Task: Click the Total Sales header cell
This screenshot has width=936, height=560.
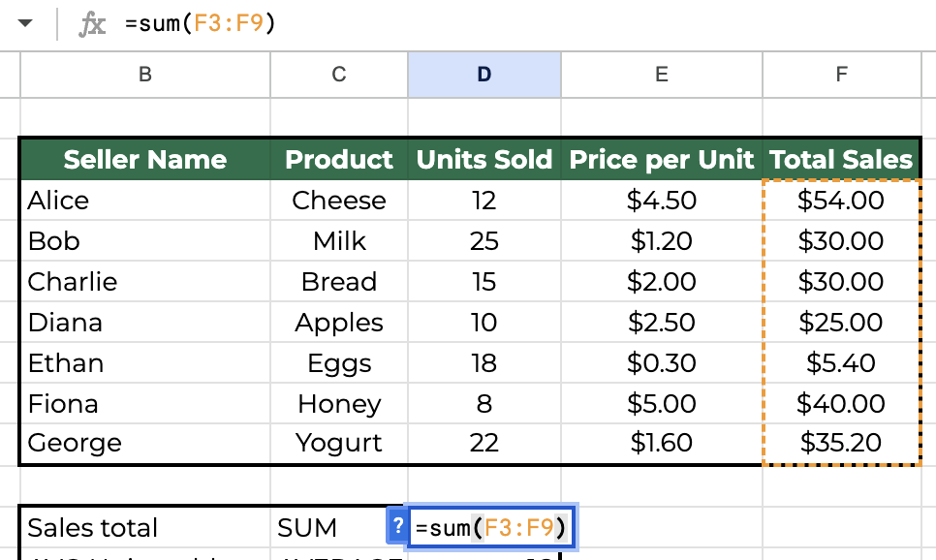Action: point(841,160)
